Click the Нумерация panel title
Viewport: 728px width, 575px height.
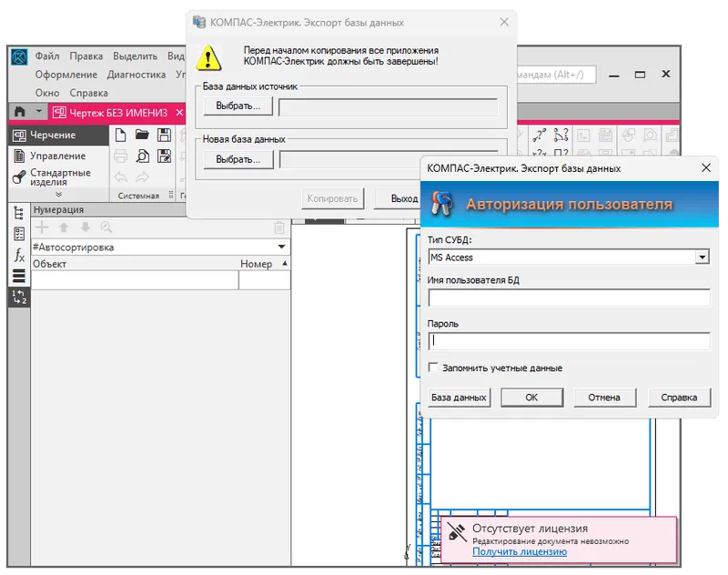(58, 209)
